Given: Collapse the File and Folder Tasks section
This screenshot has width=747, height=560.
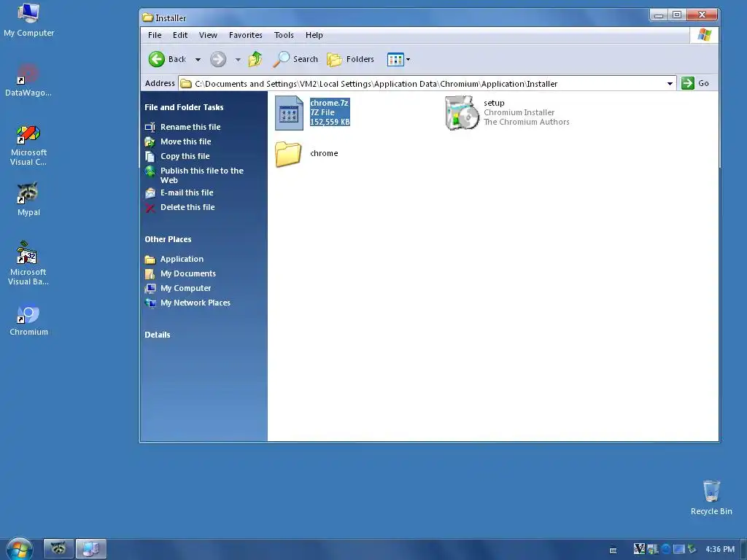Looking at the screenshot, I should tap(184, 108).
